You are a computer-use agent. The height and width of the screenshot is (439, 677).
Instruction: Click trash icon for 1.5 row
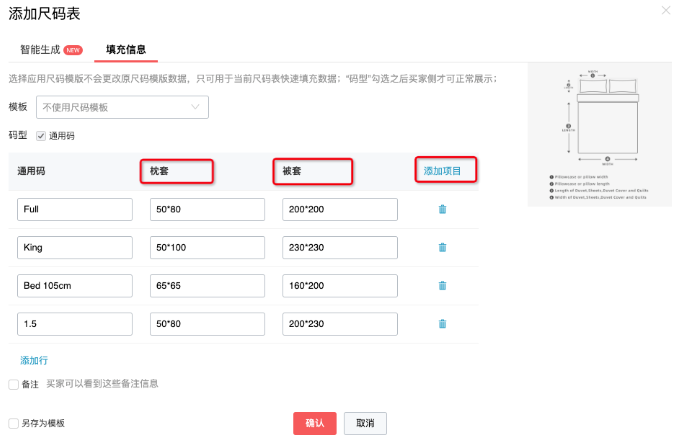pyautogui.click(x=442, y=323)
